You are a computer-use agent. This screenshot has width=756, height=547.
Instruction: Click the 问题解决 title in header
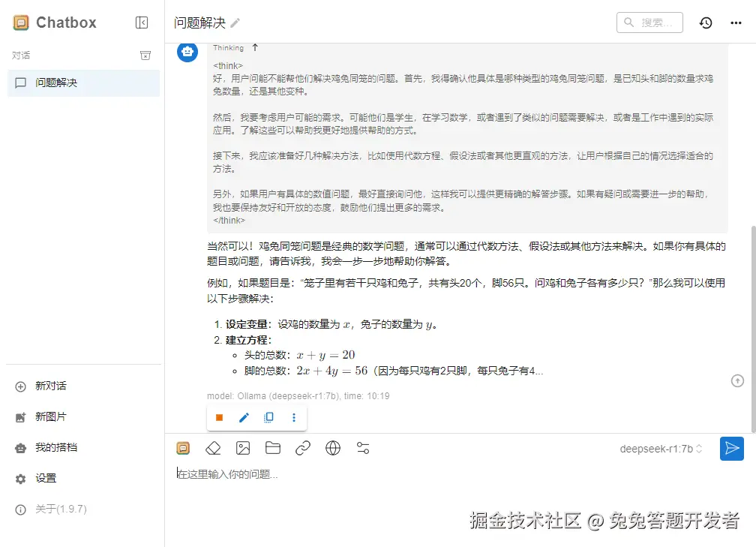[199, 23]
